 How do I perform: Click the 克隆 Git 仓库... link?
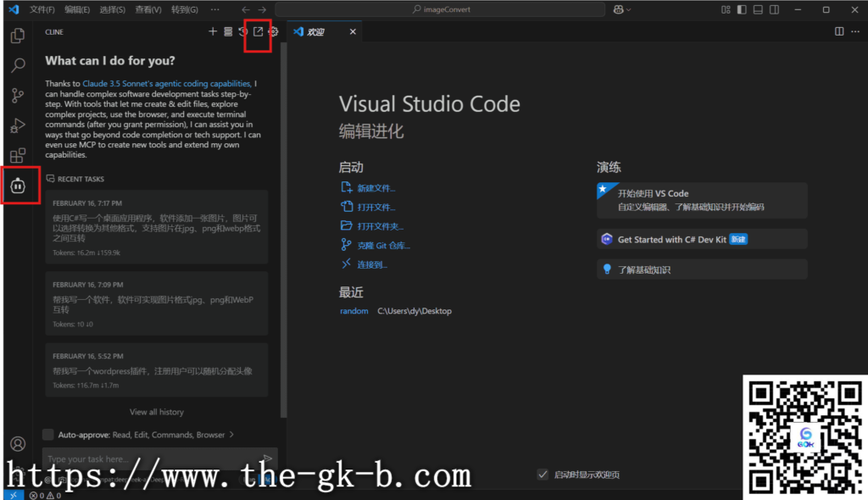click(x=384, y=245)
